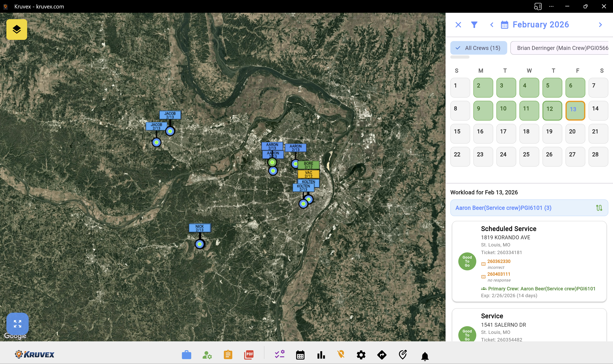Open related ticket 260403111 link
Screen dimensions: 613x364
coord(499,274)
